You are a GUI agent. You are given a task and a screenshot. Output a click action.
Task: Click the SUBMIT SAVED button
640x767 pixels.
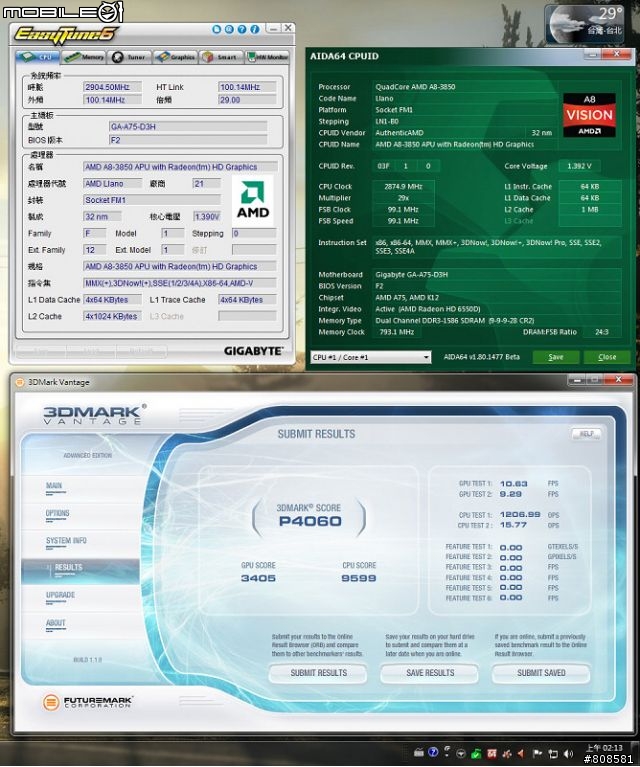click(541, 673)
